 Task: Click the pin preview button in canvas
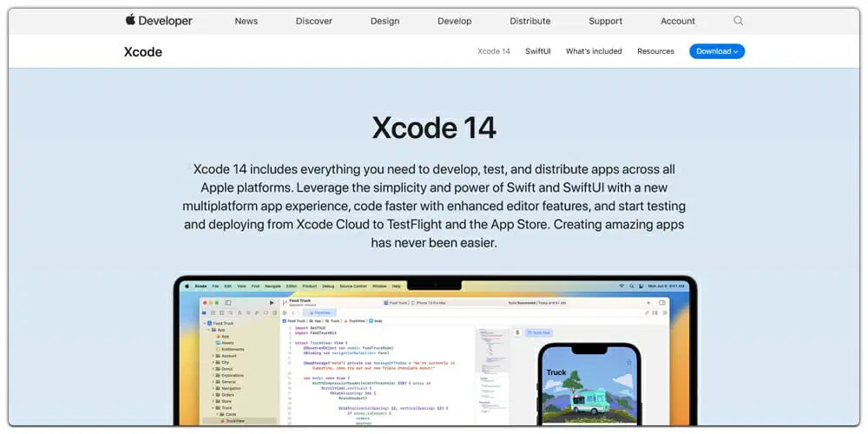[517, 332]
